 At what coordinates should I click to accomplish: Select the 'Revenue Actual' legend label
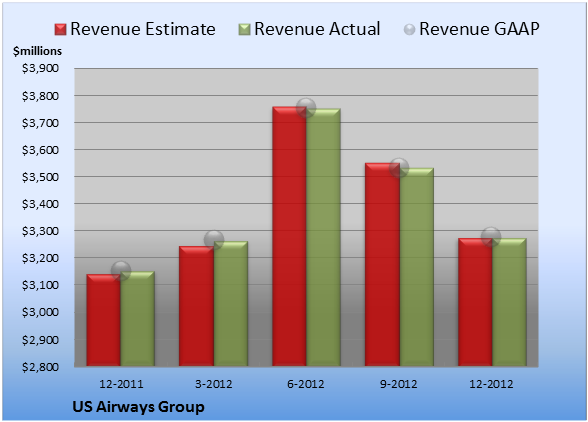point(317,29)
